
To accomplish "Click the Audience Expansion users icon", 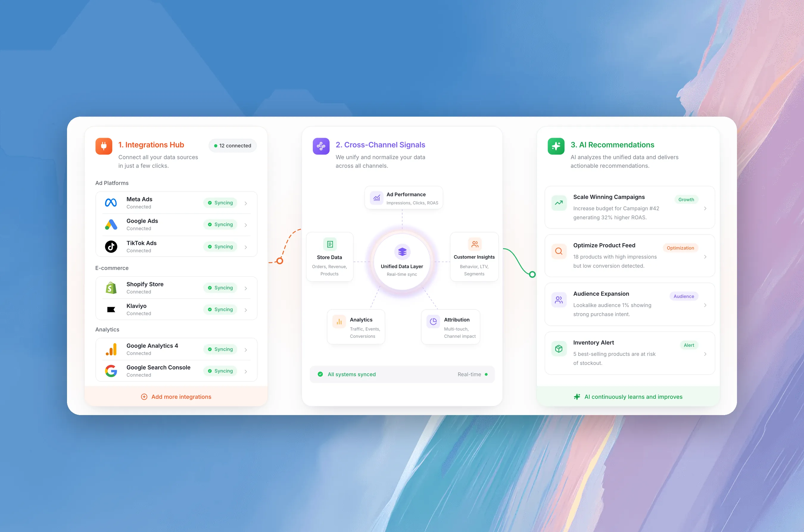I will click(559, 300).
